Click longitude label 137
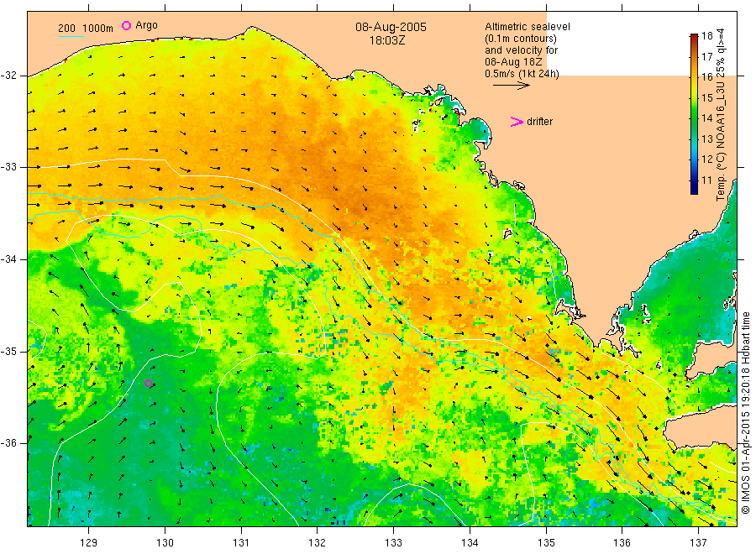The image size is (756, 554). click(698, 543)
